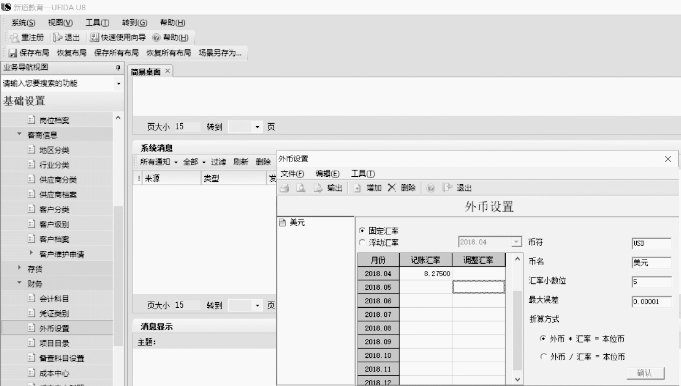Open 客户级别 in navigation tree

(x=54, y=224)
